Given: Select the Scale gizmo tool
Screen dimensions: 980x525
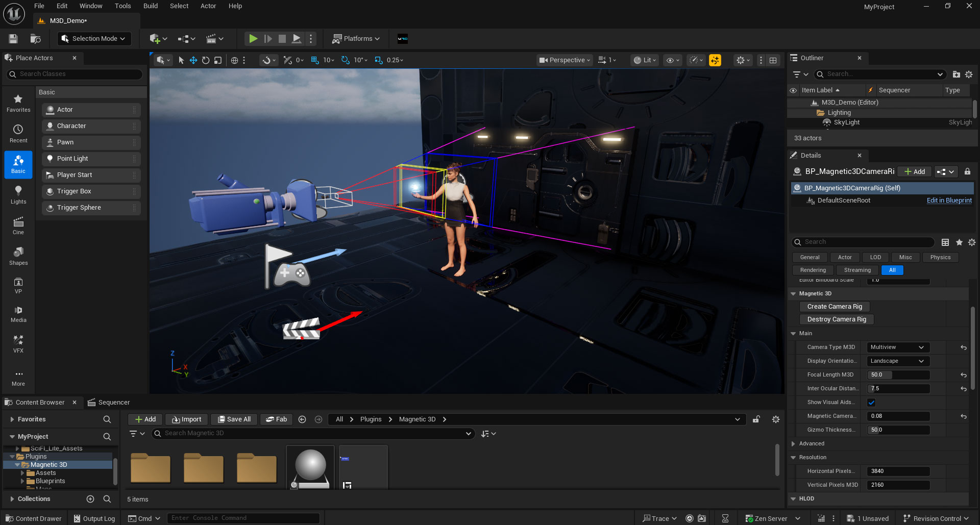Looking at the screenshot, I should [x=218, y=60].
